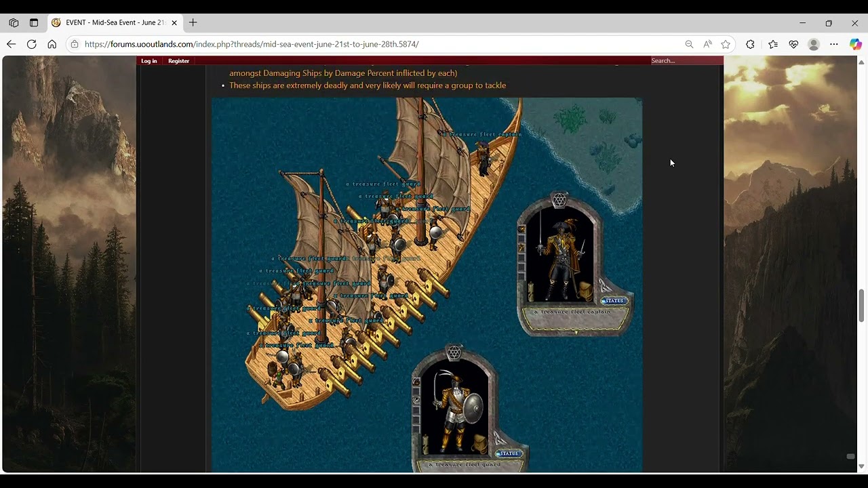Close the Mid-Sea Event tab
The image size is (868, 488).
coord(174,22)
